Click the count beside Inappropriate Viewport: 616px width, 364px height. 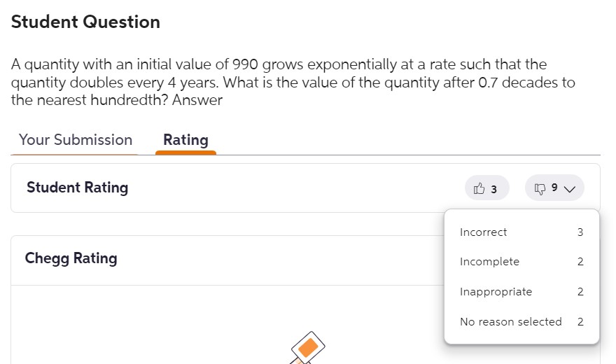(x=580, y=292)
